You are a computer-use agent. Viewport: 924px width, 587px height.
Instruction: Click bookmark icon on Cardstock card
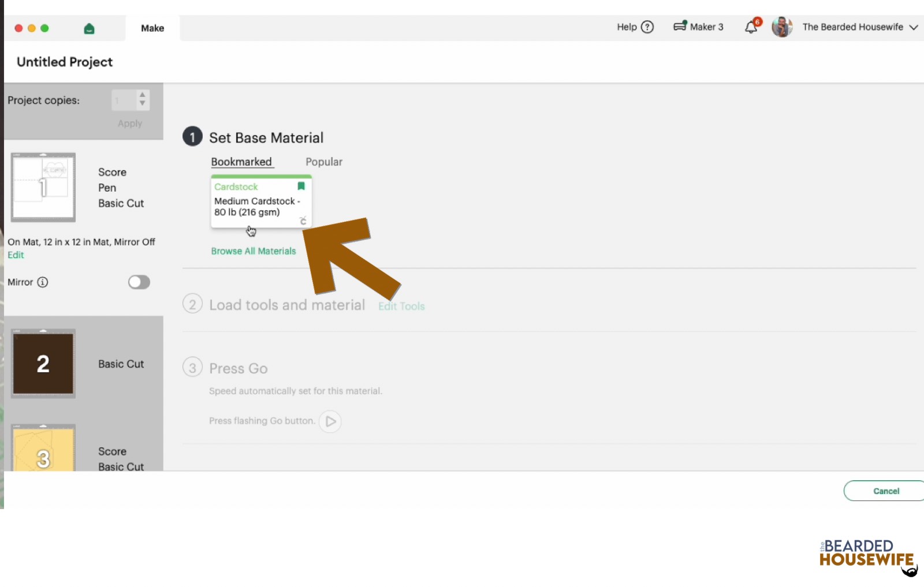click(x=301, y=186)
